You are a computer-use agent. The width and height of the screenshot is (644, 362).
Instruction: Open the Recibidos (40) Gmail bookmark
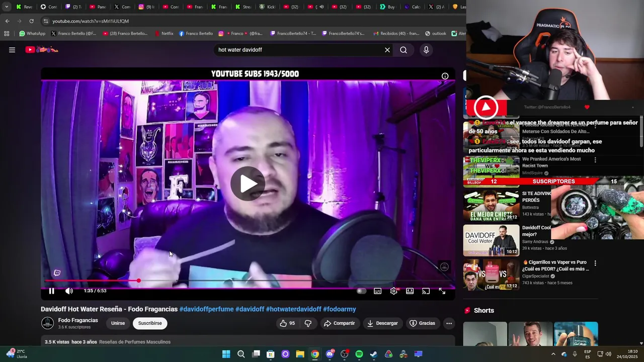(x=395, y=34)
